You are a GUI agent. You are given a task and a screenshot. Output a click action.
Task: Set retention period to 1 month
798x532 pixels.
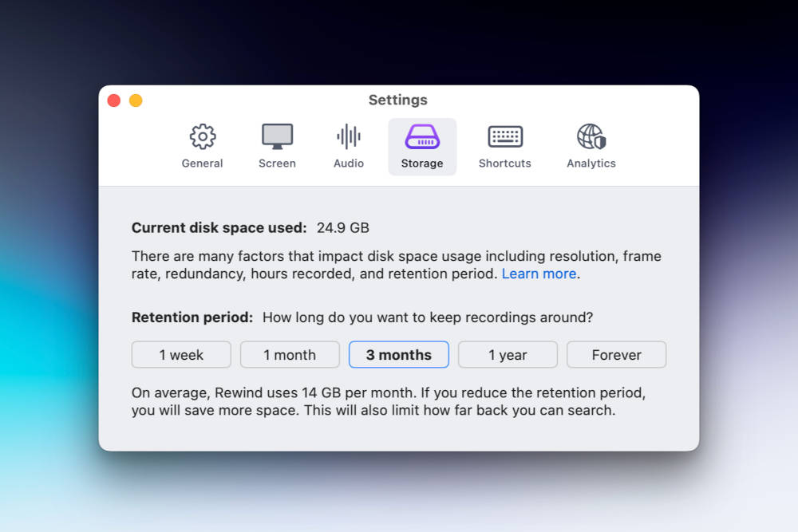click(290, 354)
